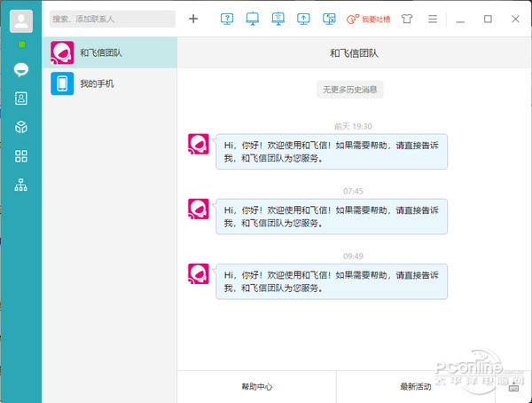Click the screen share transfer toolbar icon
Screen dimensions: 532x403
[x=329, y=19]
